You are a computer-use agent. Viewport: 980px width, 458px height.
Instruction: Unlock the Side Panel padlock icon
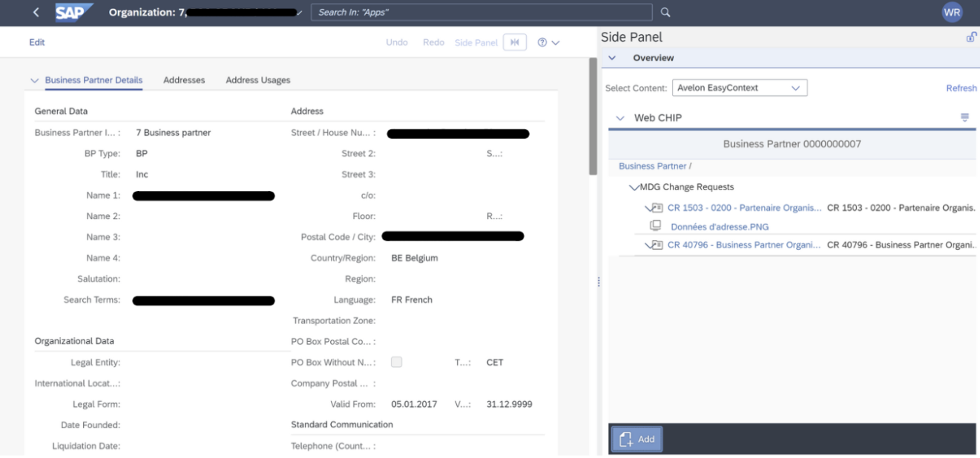tap(971, 37)
